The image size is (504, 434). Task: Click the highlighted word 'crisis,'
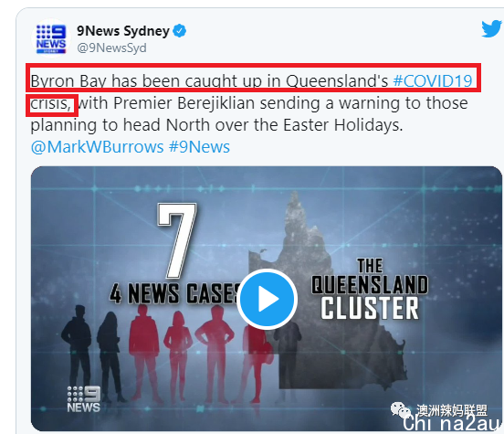coord(52,105)
